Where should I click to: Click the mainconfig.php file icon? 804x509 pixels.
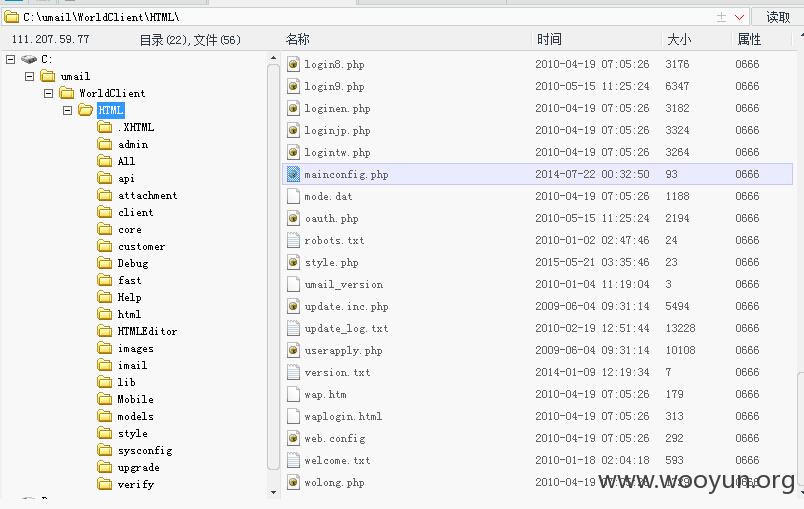coord(293,174)
